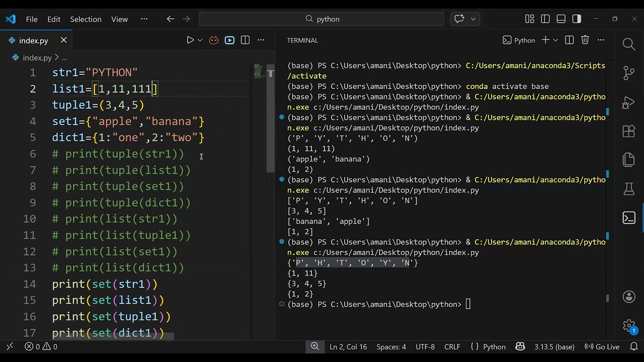
Task: Open editor More Actions ellipsis
Action: click(261, 40)
